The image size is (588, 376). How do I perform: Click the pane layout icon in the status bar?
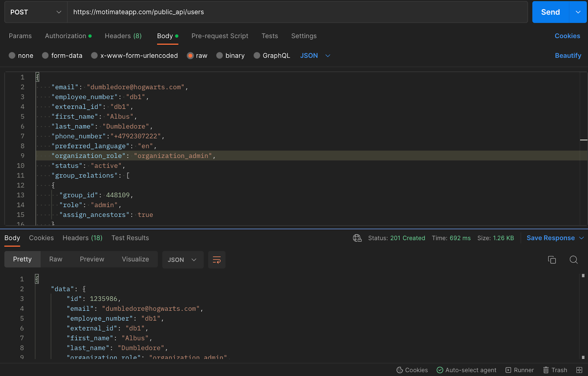[579, 370]
